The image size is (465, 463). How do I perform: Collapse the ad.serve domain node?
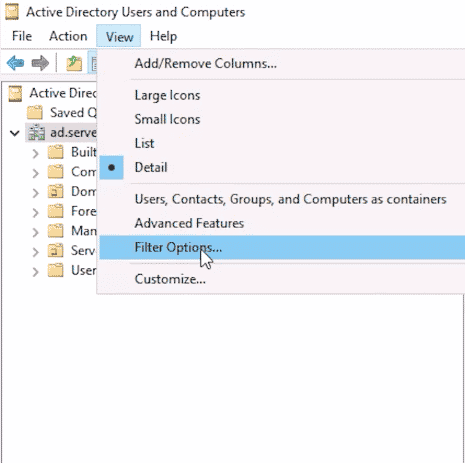[15, 133]
